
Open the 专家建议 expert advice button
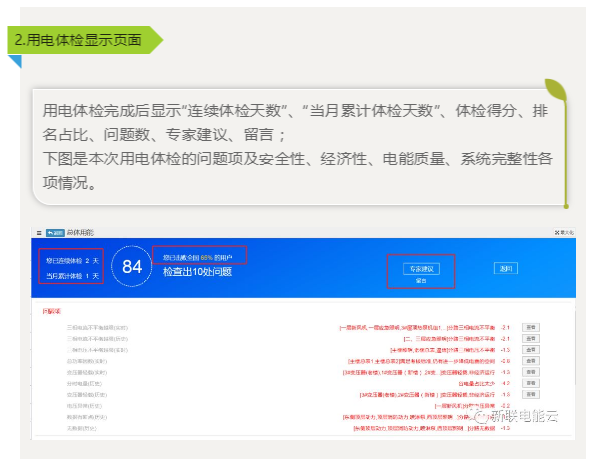420,268
